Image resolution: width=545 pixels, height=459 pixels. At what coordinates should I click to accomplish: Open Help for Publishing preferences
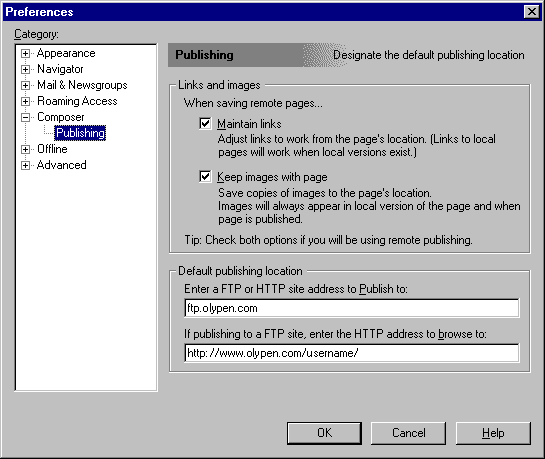tap(493, 433)
